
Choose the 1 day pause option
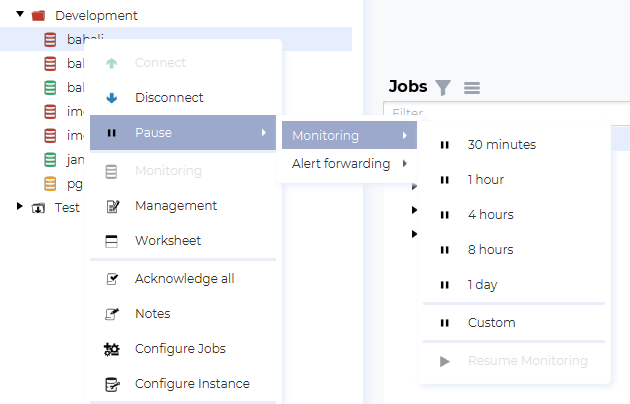click(x=482, y=285)
